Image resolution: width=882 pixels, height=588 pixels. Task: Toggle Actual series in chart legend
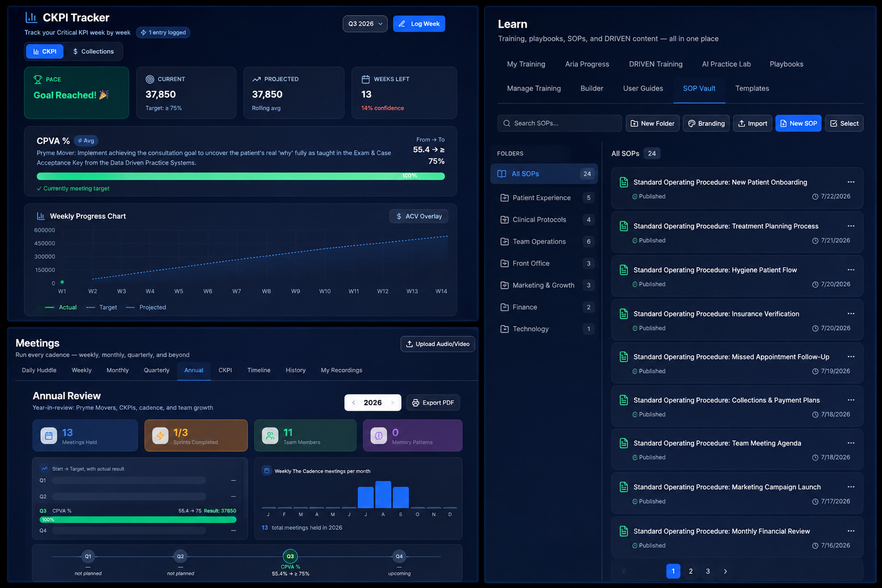tap(61, 307)
